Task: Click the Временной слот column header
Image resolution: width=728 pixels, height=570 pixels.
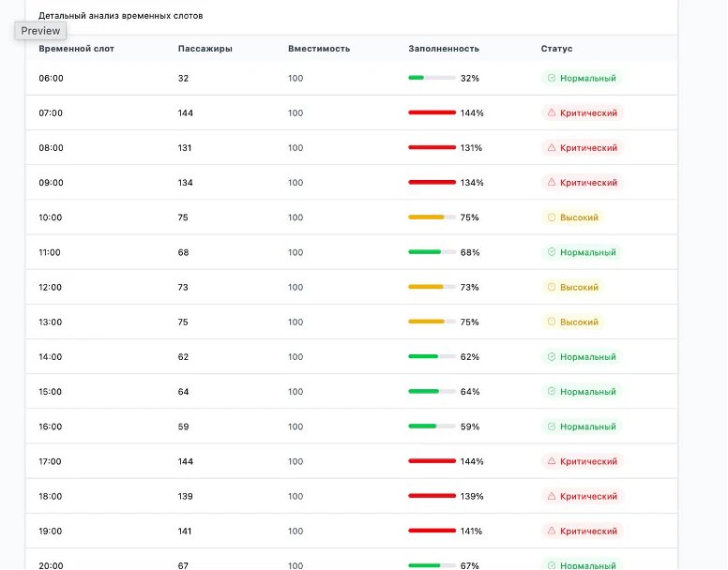Action: (76, 49)
